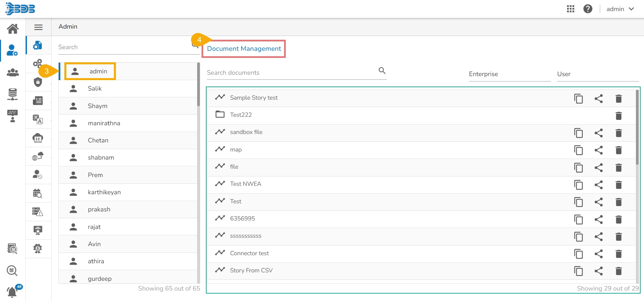Delete the Connector test document
Image resolution: width=644 pixels, height=301 pixels.
click(618, 254)
